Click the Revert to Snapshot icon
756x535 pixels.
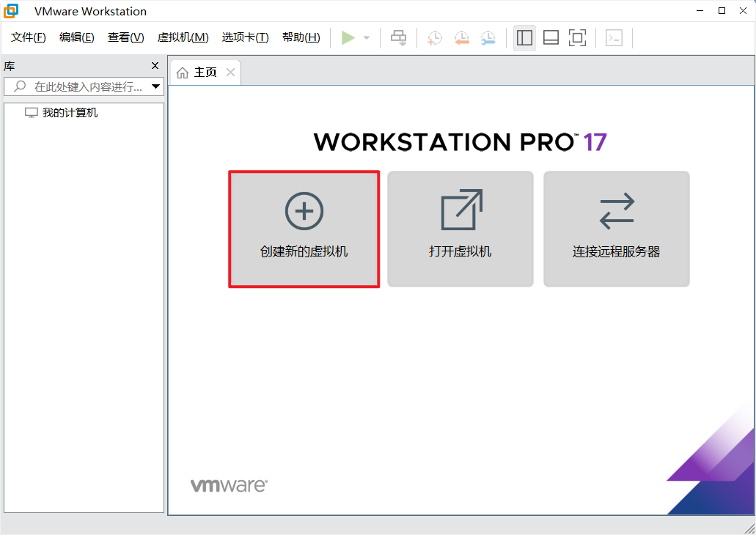461,37
